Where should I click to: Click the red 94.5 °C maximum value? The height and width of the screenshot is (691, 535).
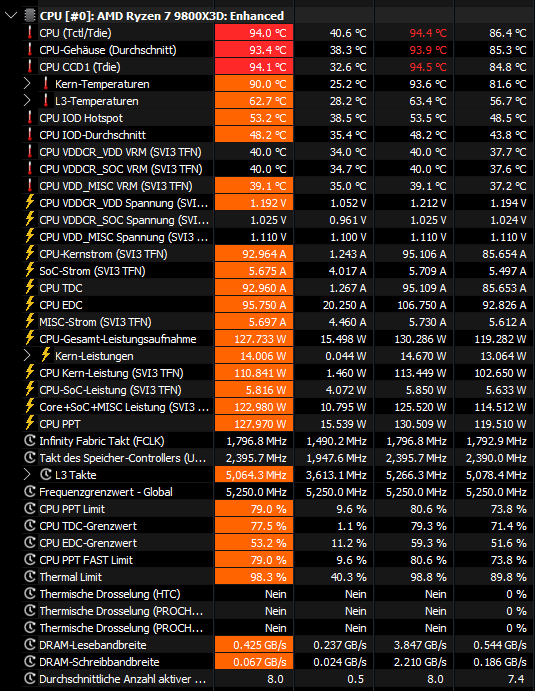click(428, 67)
